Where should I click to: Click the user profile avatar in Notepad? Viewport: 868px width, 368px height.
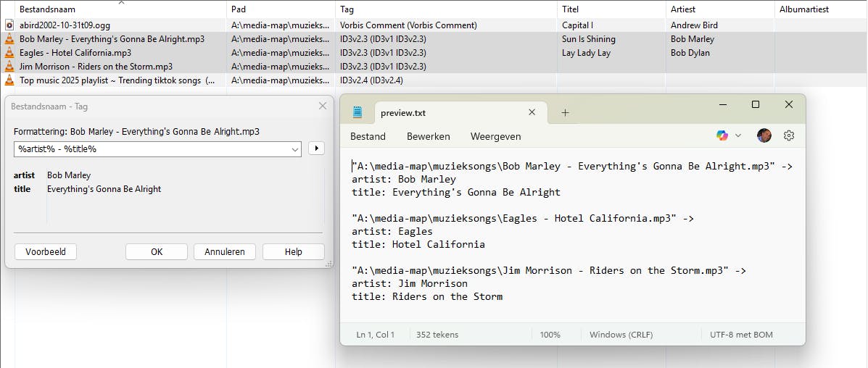point(764,135)
